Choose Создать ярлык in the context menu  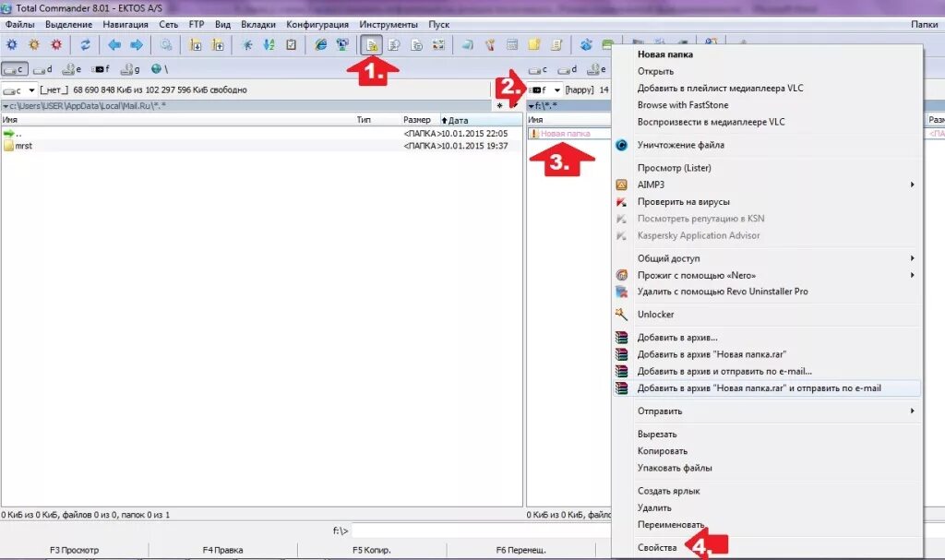(x=669, y=491)
